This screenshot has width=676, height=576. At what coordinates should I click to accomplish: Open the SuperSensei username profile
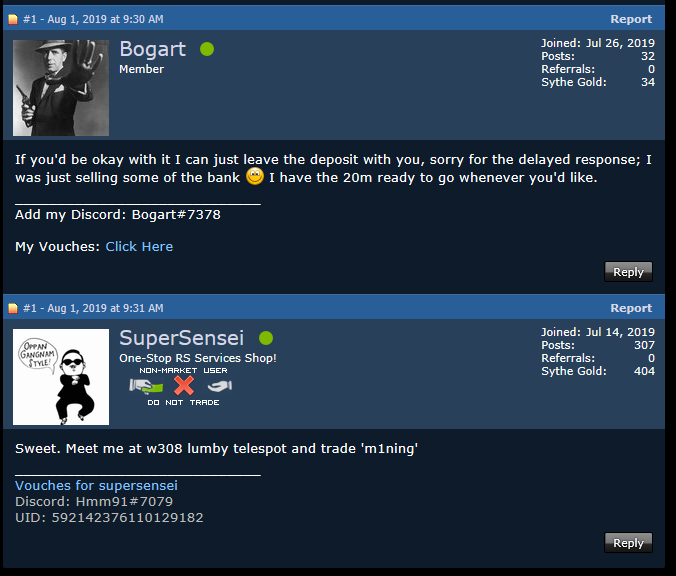point(182,338)
